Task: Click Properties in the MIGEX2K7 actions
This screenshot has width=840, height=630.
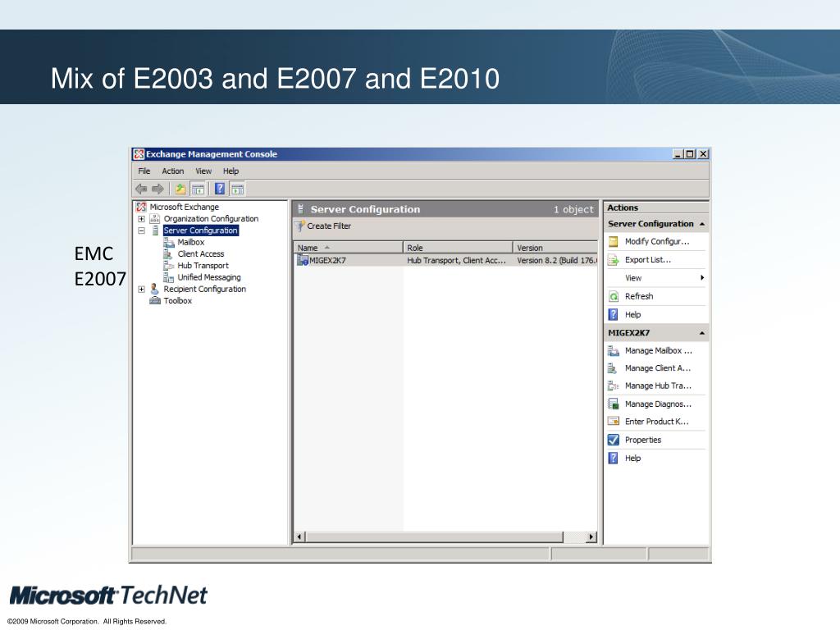Action: [x=643, y=440]
